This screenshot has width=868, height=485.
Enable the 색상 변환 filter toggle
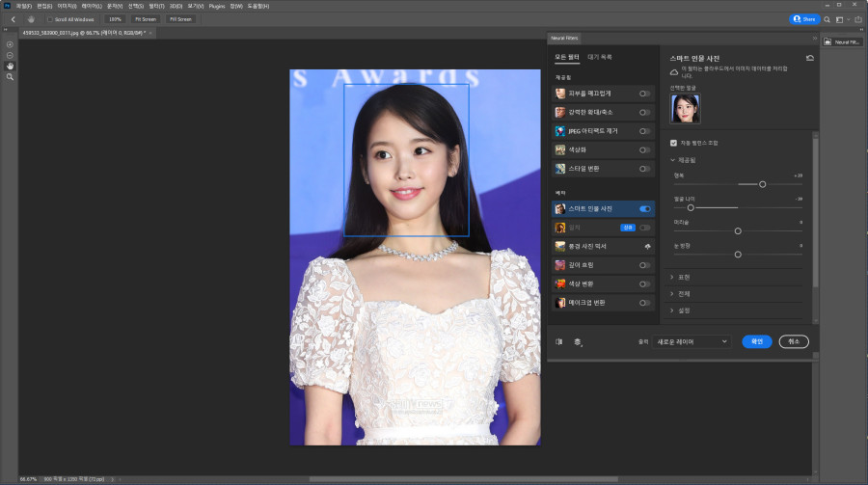tap(645, 284)
